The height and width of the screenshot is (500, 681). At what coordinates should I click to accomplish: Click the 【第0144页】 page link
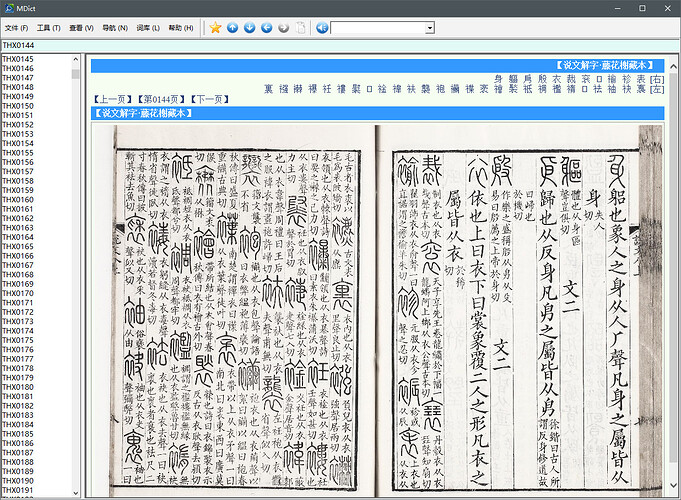coord(162,99)
